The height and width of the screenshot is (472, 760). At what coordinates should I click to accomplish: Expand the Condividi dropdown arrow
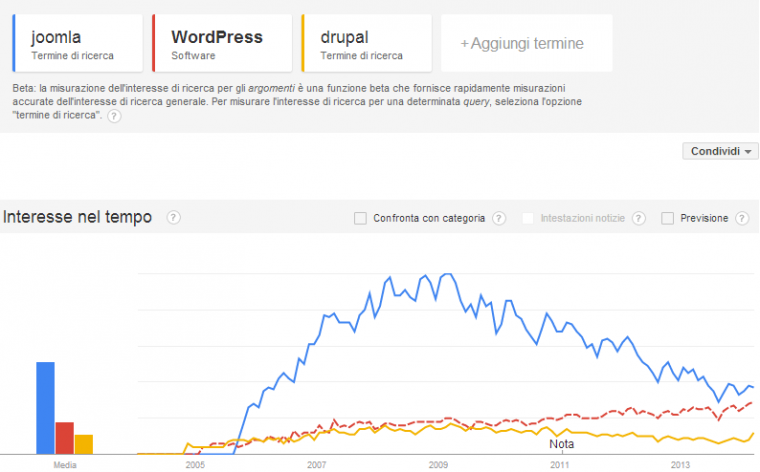point(748,152)
